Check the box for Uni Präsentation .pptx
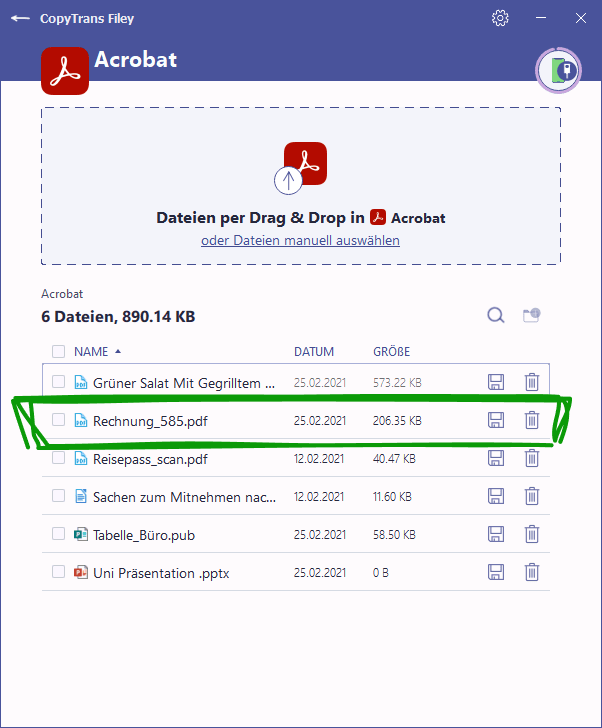602x728 pixels. tap(58, 572)
